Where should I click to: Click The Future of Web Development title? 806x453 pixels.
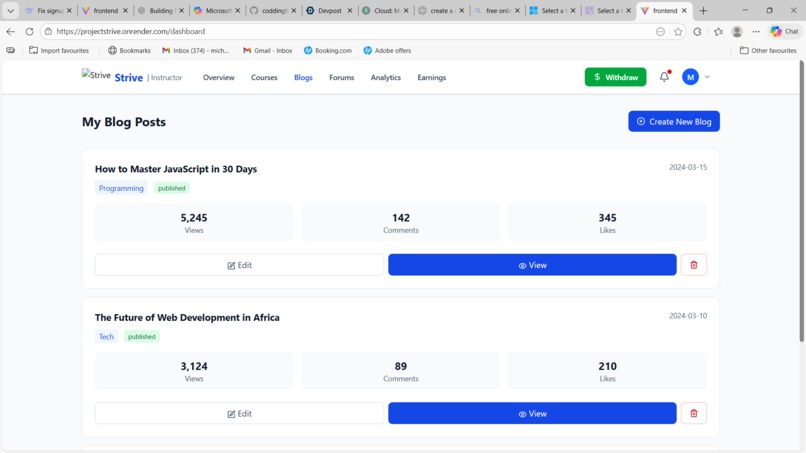tap(187, 318)
